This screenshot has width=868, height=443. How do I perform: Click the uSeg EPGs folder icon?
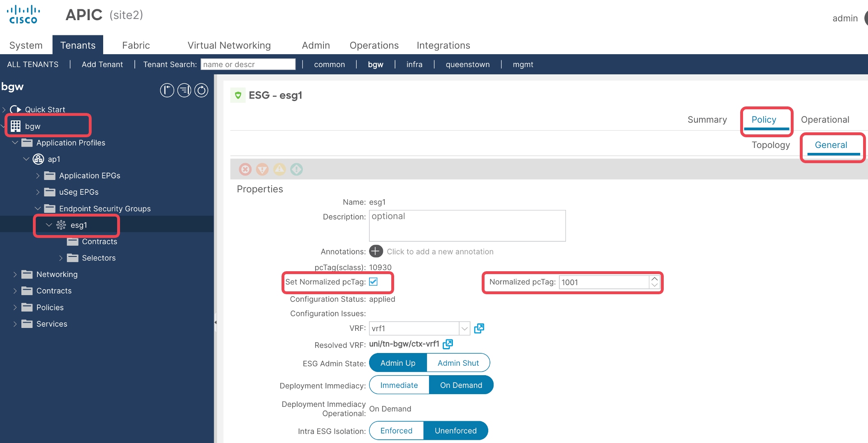tap(50, 192)
